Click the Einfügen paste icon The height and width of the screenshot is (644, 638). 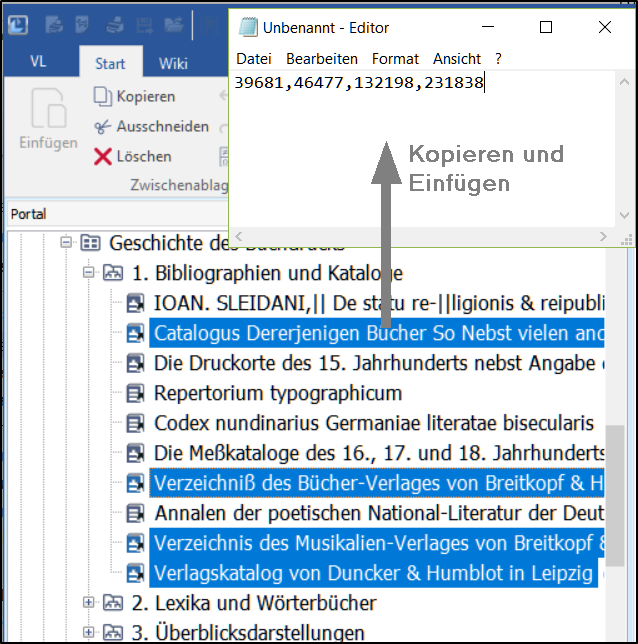(47, 109)
